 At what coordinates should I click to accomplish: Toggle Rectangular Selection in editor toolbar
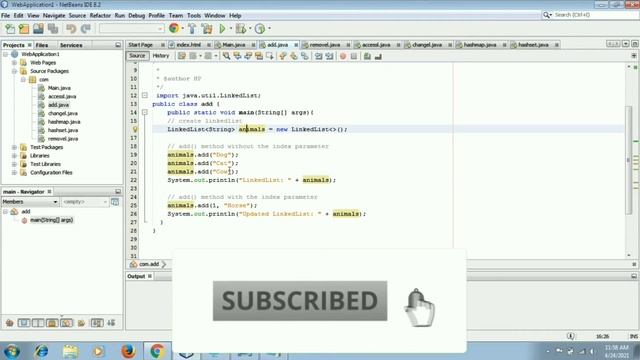click(270, 56)
